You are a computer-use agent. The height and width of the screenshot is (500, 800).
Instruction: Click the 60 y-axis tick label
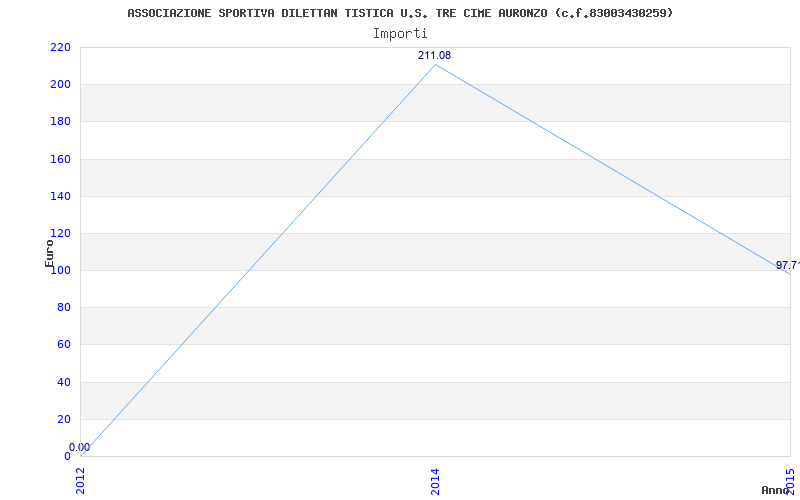click(x=63, y=345)
